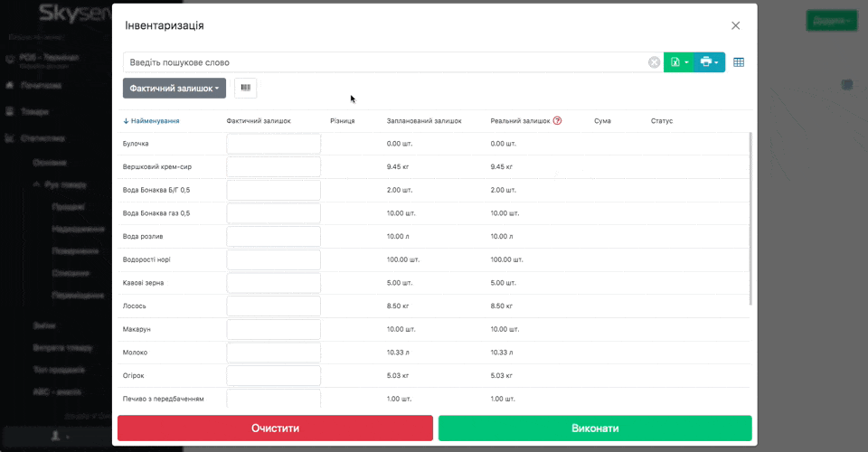The image size is (868, 452).
Task: Clear the search field with the X icon
Action: tap(654, 62)
